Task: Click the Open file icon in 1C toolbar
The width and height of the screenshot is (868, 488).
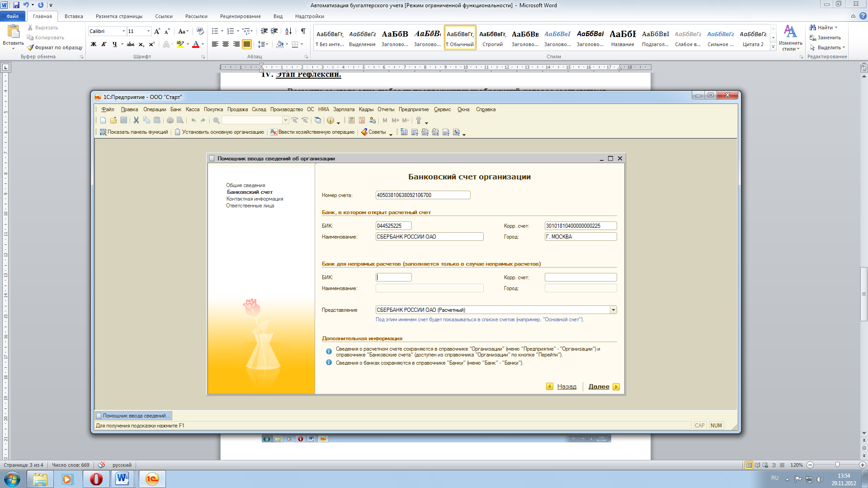Action: pos(113,120)
